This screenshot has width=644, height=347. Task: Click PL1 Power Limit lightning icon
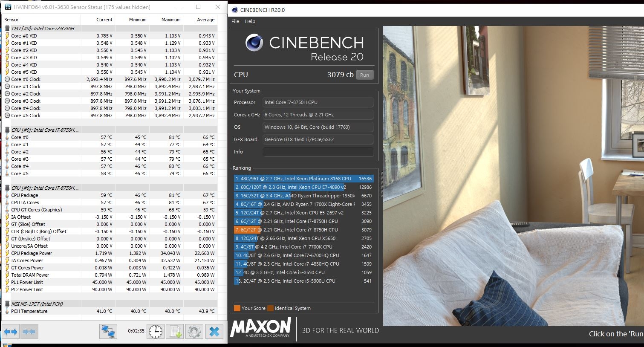pyautogui.click(x=7, y=282)
